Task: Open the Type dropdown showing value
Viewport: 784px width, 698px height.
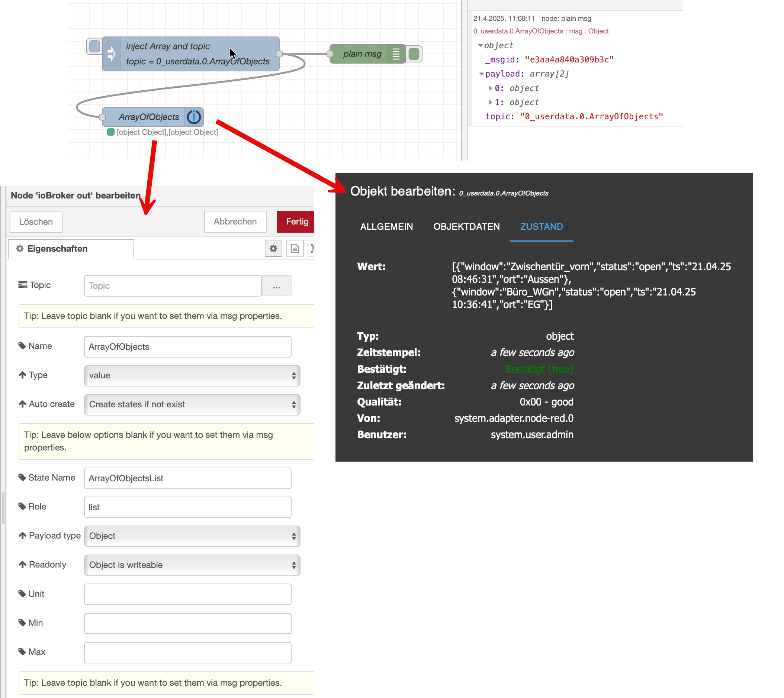Action: [x=192, y=375]
